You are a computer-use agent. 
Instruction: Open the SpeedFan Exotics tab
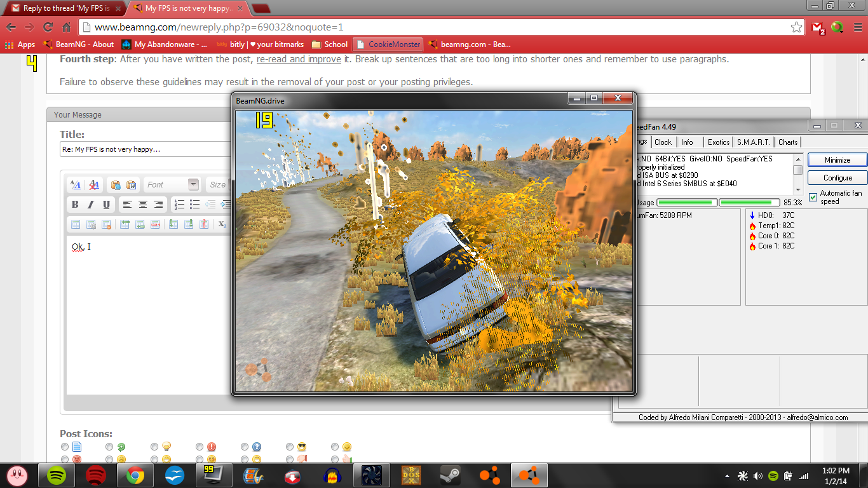pyautogui.click(x=719, y=142)
